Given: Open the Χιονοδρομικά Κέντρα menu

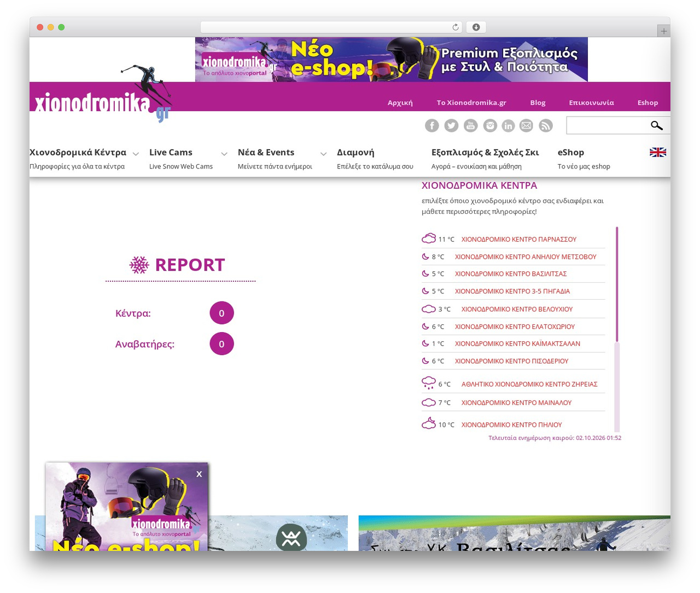Looking at the screenshot, I should point(78,152).
